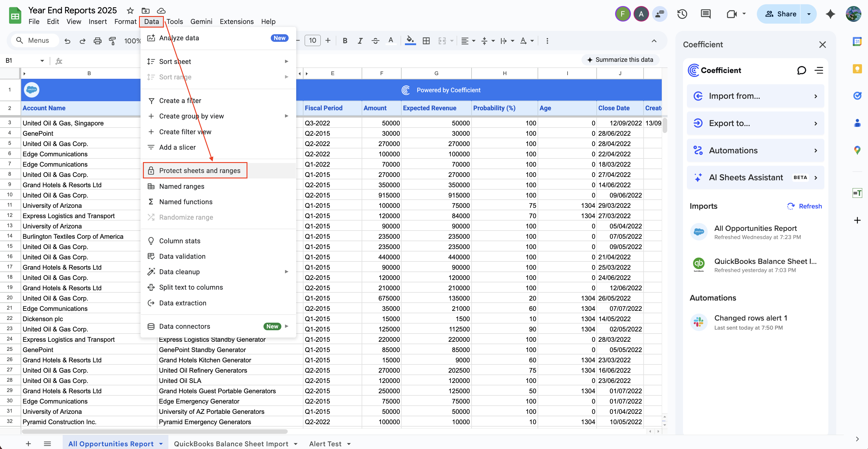The height and width of the screenshot is (449, 868).
Task: Expand the Import from... option
Action: 755,96
